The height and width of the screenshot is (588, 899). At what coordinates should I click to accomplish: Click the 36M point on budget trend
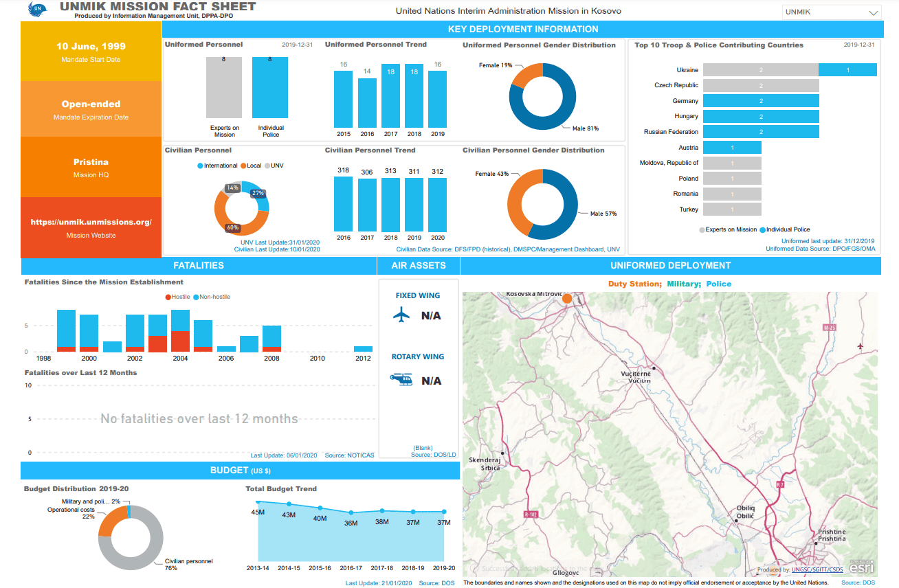351,513
